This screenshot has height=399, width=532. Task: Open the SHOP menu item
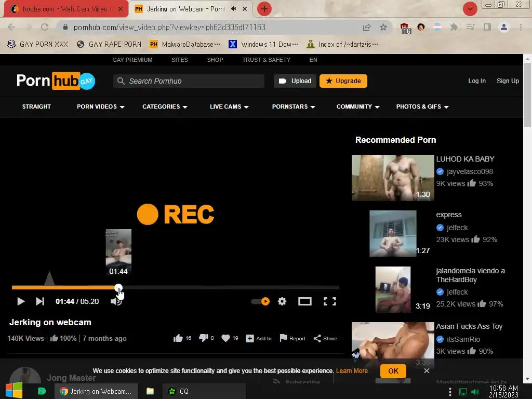215,60
